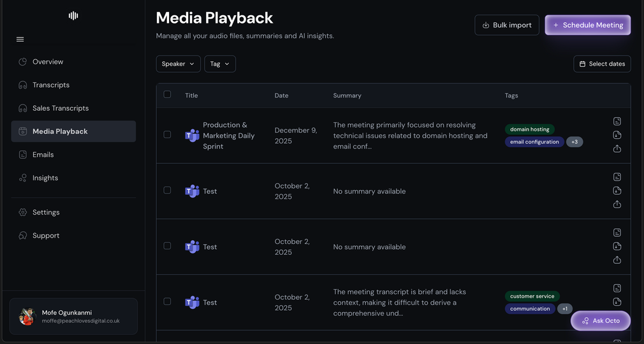Screen dimensions: 644x344
Task: Click the Bulk import button
Action: (507, 25)
